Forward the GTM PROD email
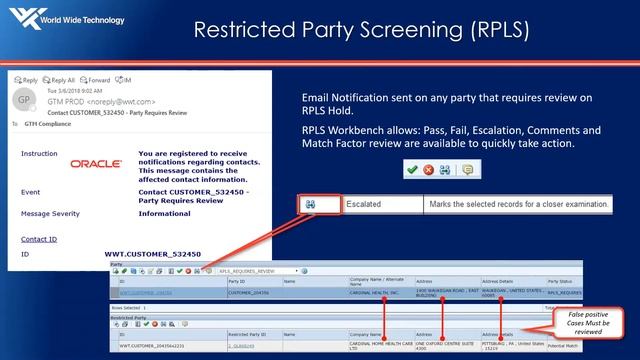Image resolution: width=640 pixels, height=360 pixels. (95, 80)
